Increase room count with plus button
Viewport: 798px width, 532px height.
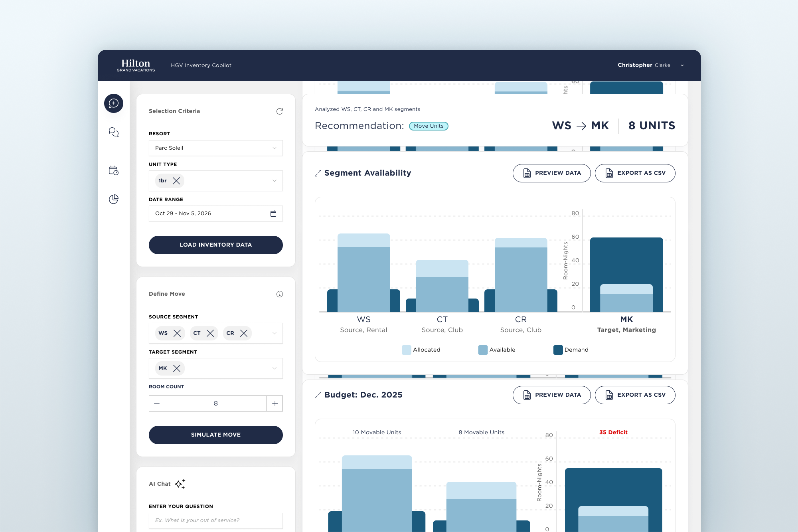[275, 403]
